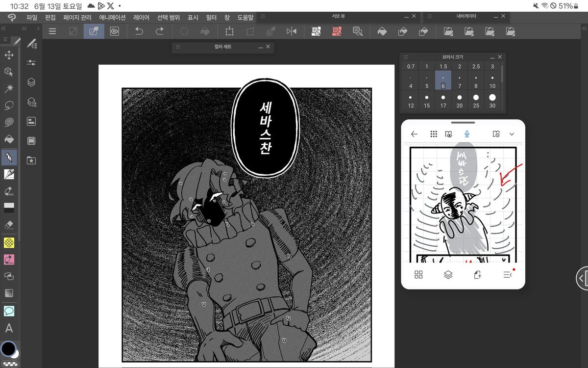This screenshot has height=368, width=588.
Task: Select the Auto select magic wand tool
Action: pyautogui.click(x=9, y=88)
